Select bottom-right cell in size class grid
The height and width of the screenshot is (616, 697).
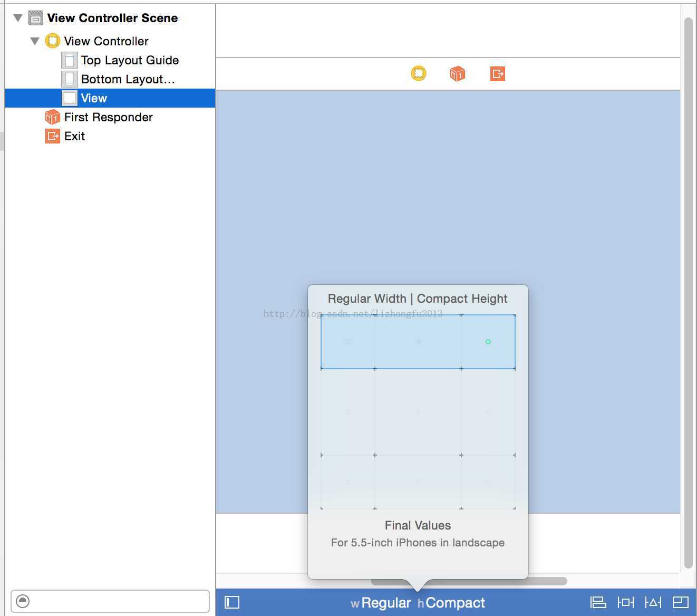point(488,482)
